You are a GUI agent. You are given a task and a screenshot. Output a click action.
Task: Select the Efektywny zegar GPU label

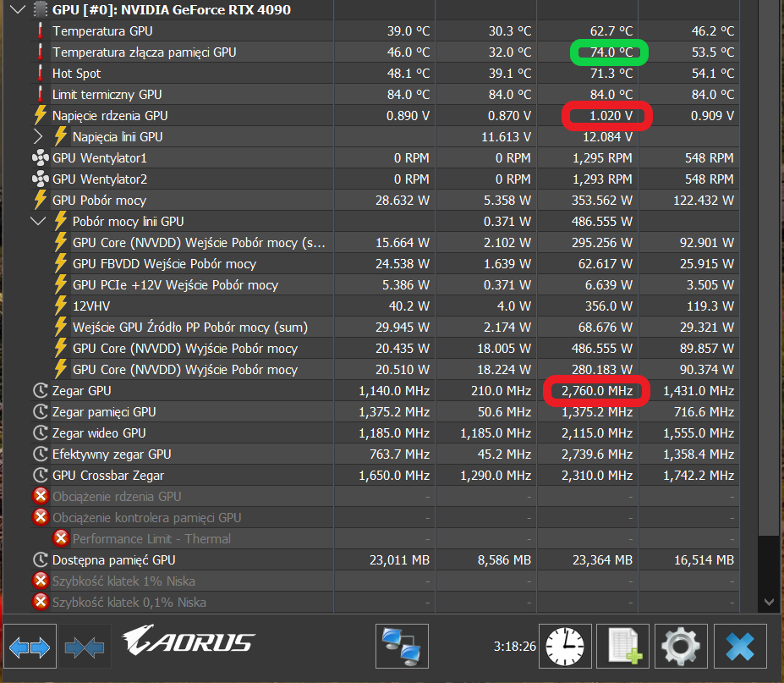click(112, 454)
